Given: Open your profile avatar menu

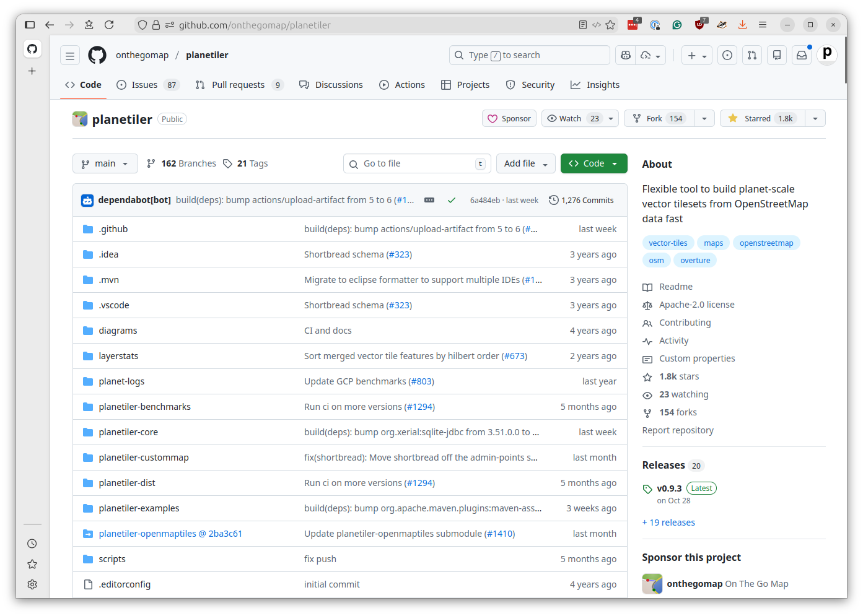Looking at the screenshot, I should 827,54.
